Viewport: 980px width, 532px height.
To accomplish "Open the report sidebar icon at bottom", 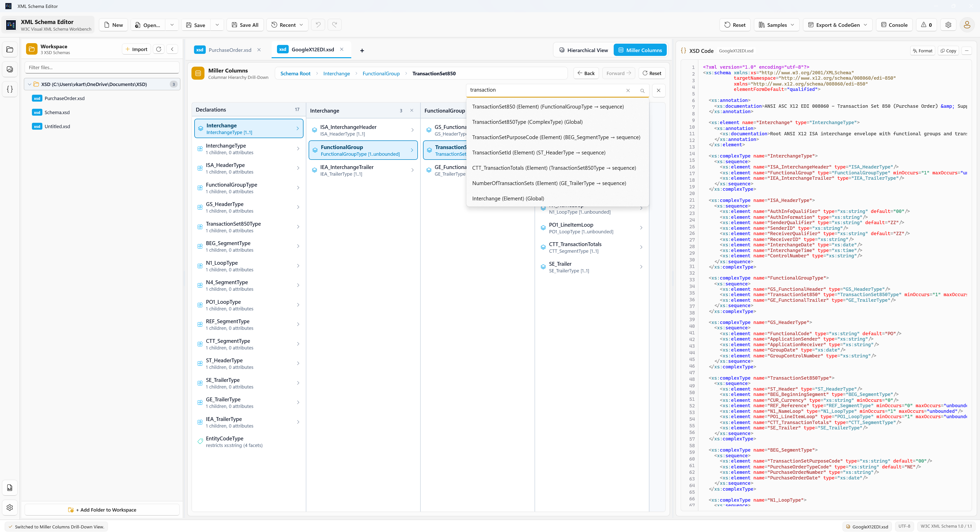I will pos(10,488).
